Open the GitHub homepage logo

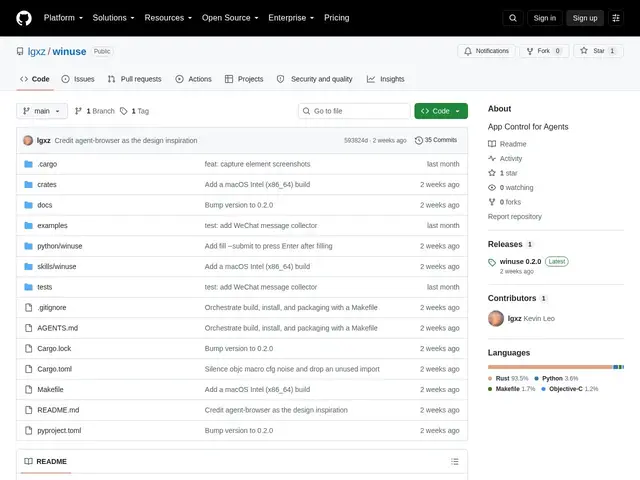click(24, 18)
